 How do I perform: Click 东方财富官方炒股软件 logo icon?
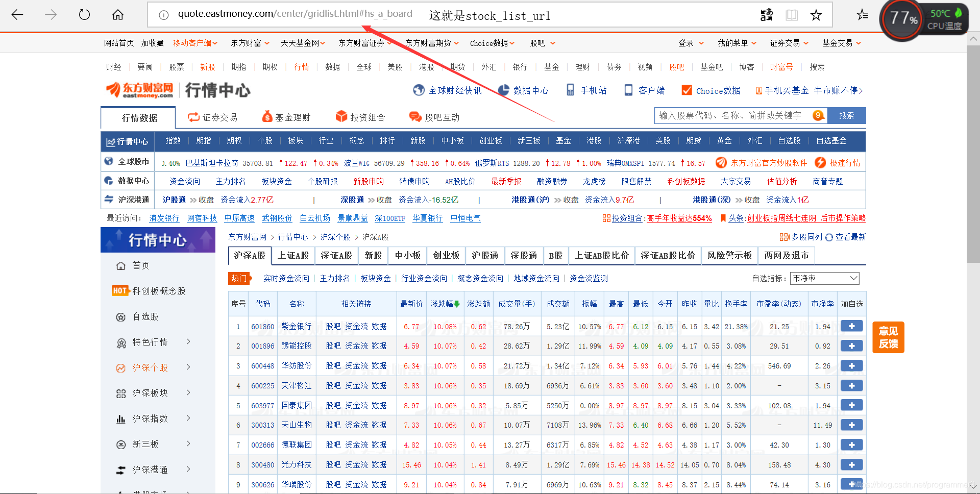point(721,163)
